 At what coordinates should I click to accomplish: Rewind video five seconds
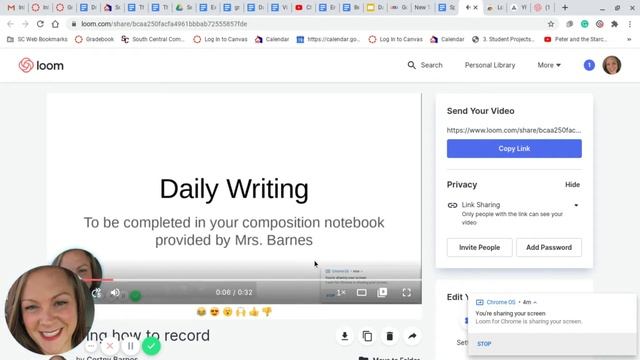tap(96, 293)
